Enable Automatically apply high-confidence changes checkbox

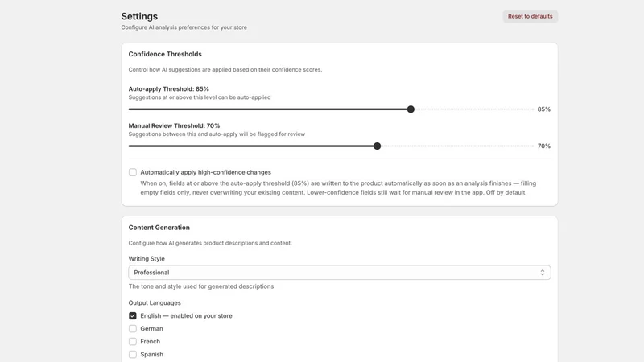coord(133,172)
